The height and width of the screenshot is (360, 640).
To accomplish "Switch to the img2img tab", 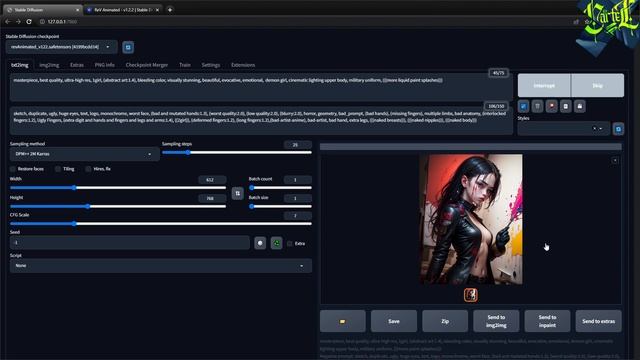I will point(49,65).
